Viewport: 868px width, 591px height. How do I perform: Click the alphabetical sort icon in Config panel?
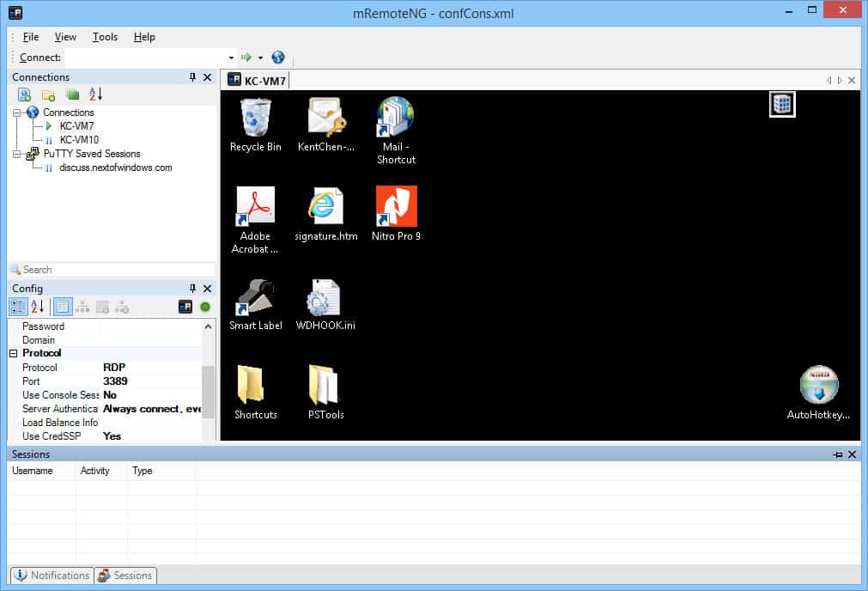pyautogui.click(x=35, y=307)
